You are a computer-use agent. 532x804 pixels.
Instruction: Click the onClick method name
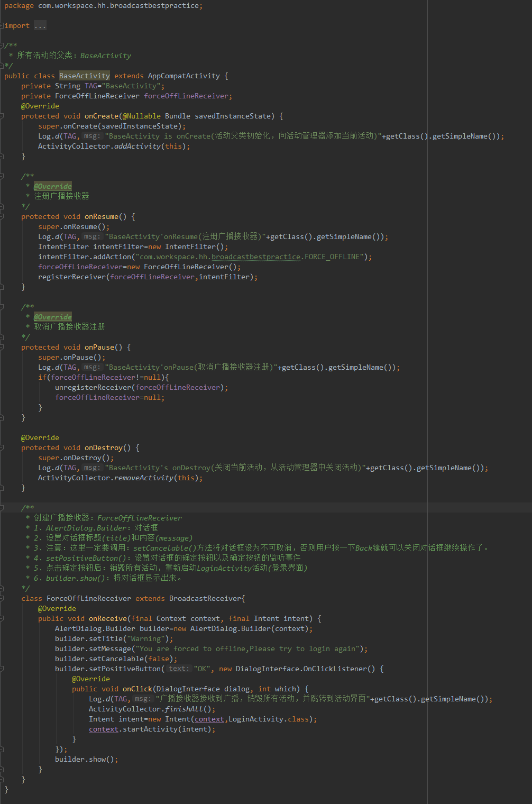click(137, 689)
